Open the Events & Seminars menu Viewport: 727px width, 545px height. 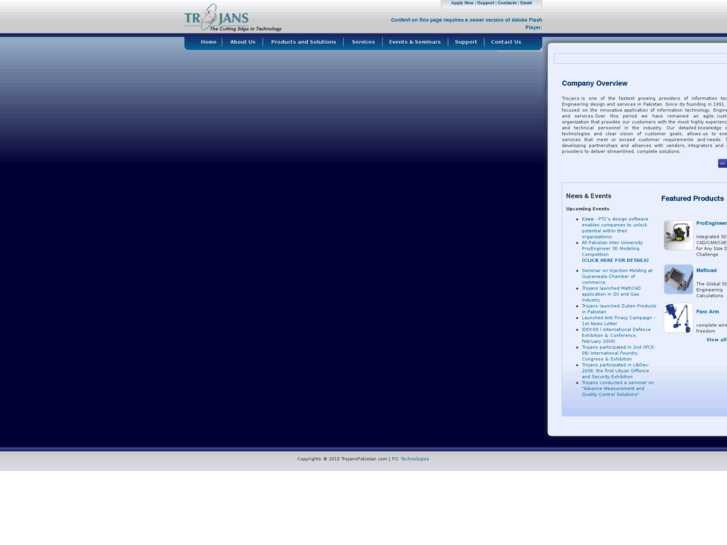(415, 42)
